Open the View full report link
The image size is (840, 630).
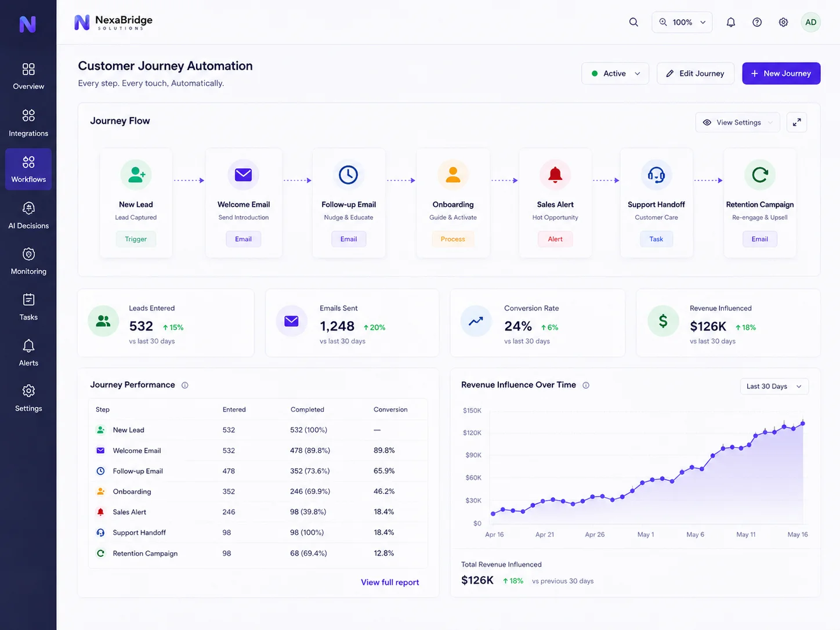pos(390,582)
